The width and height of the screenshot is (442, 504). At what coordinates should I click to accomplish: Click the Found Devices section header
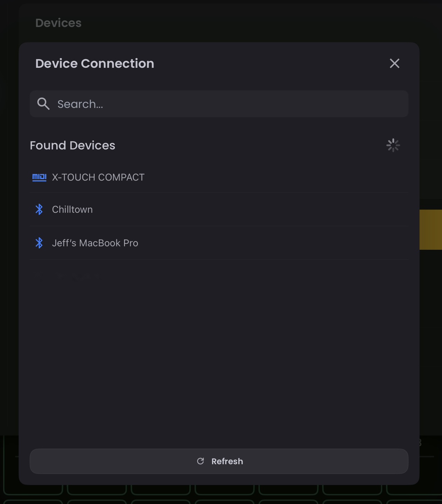73,145
